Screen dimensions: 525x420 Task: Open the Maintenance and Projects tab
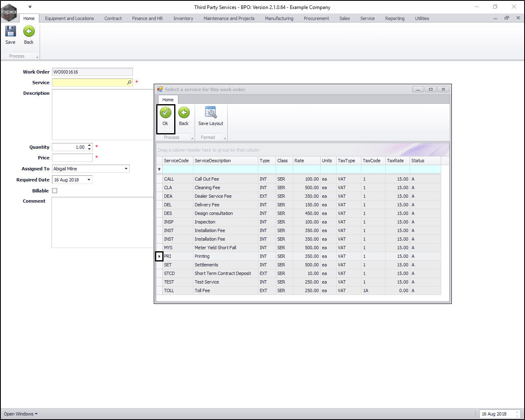(229, 18)
